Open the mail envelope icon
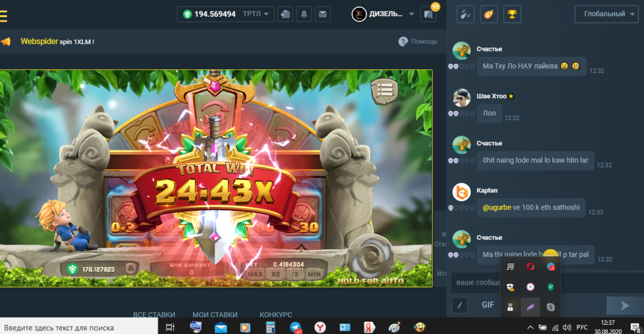This screenshot has width=644, height=334. (x=322, y=14)
